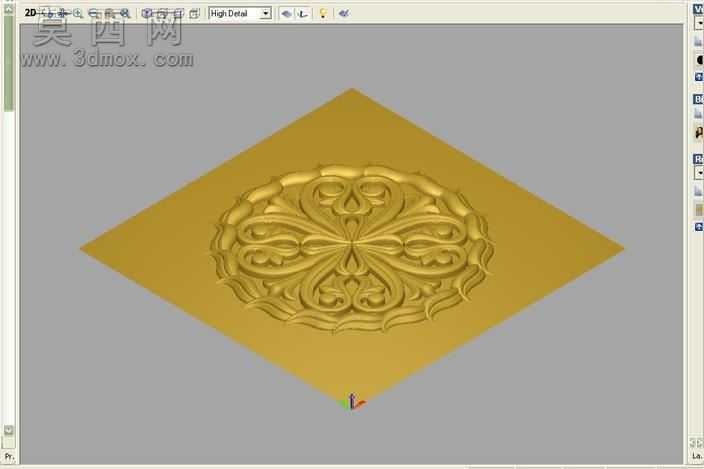
Task: Click the High Detail dropdown arrow
Action: tap(266, 13)
